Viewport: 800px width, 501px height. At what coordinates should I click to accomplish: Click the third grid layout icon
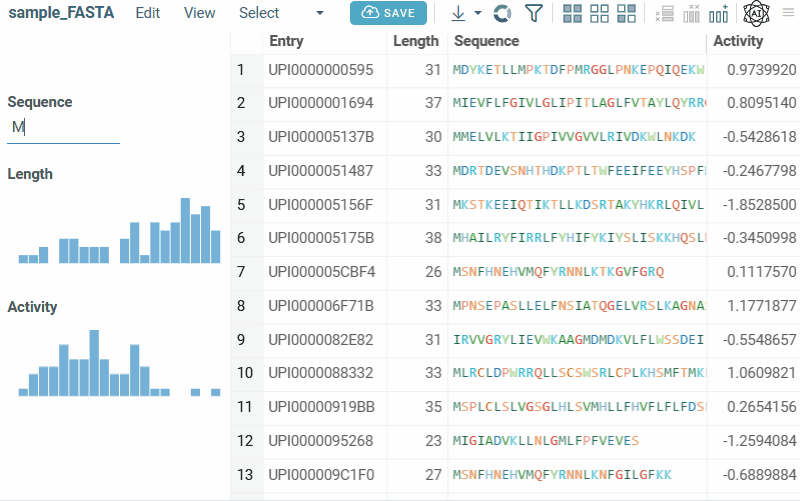pyautogui.click(x=627, y=13)
